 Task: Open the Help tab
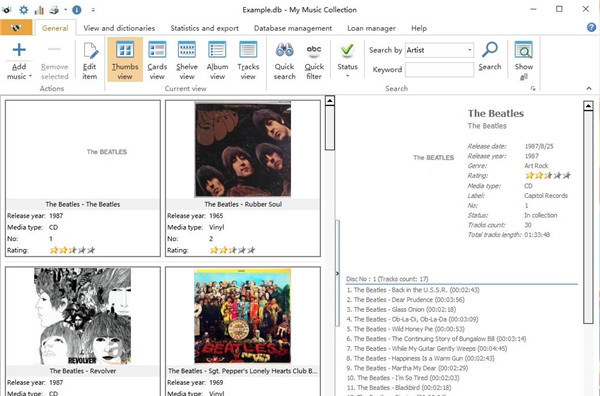click(x=419, y=28)
